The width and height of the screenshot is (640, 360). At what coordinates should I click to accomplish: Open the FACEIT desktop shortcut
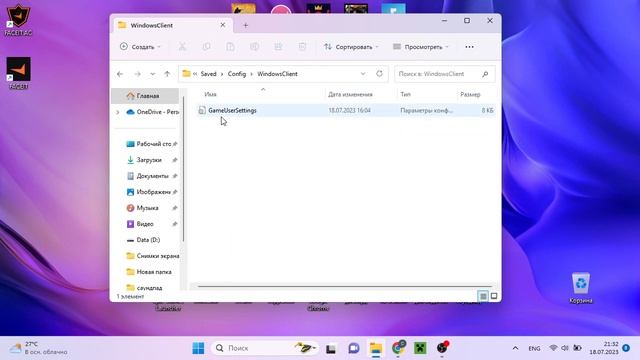pos(18,73)
